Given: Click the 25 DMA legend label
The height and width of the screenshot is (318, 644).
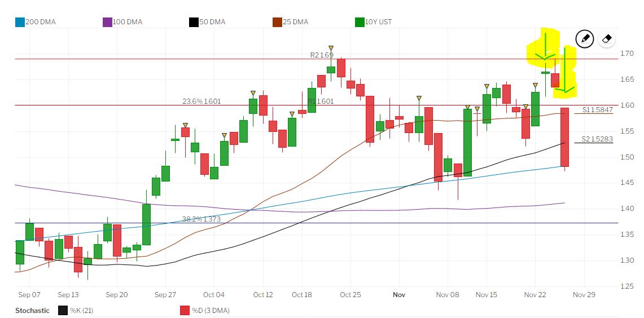Looking at the screenshot, I should click(295, 22).
